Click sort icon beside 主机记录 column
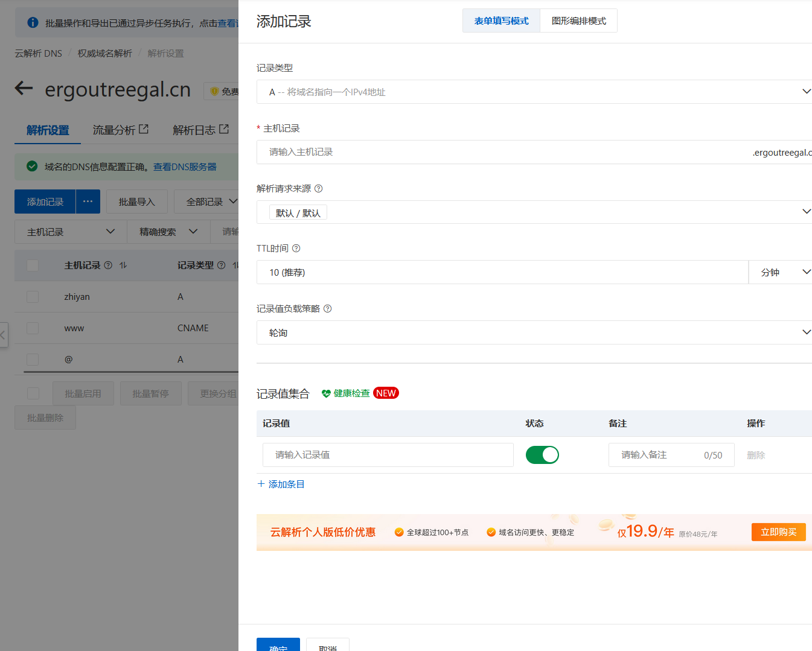 123,265
